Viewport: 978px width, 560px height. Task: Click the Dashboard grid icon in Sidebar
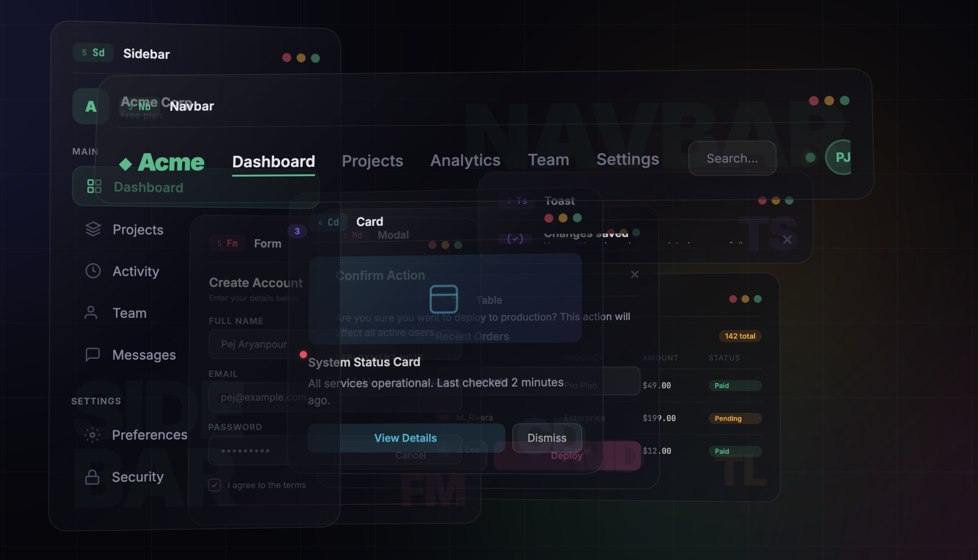(x=94, y=186)
